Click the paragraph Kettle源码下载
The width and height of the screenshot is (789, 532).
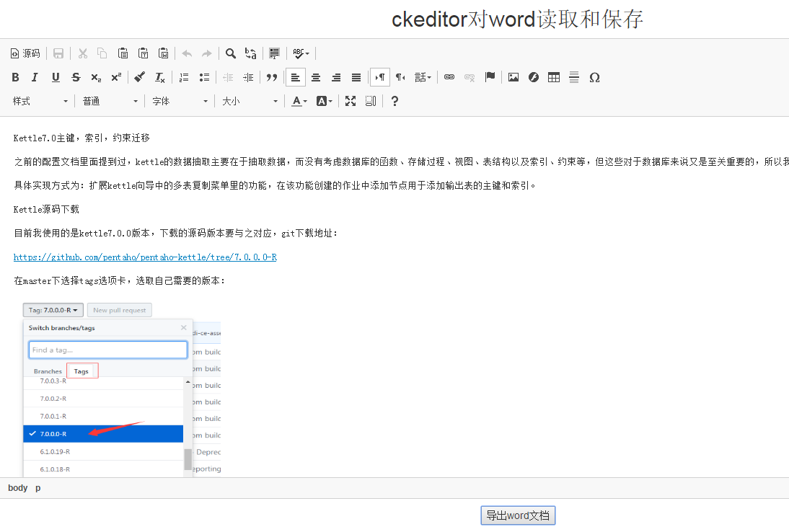click(x=46, y=209)
